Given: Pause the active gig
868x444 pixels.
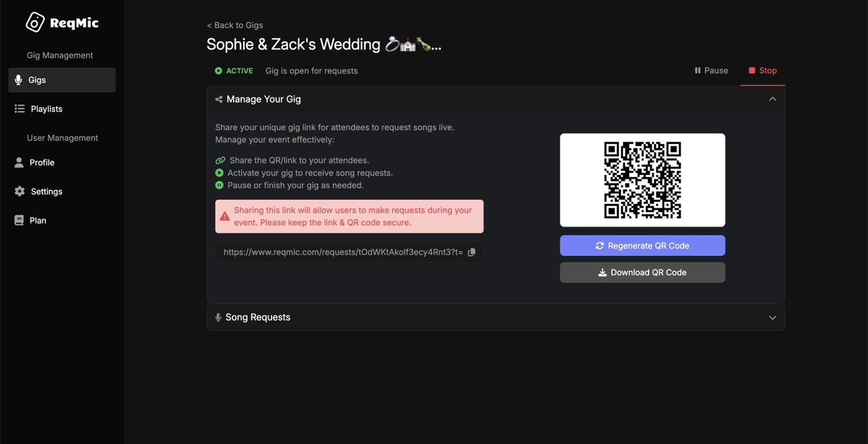Looking at the screenshot, I should coord(712,70).
